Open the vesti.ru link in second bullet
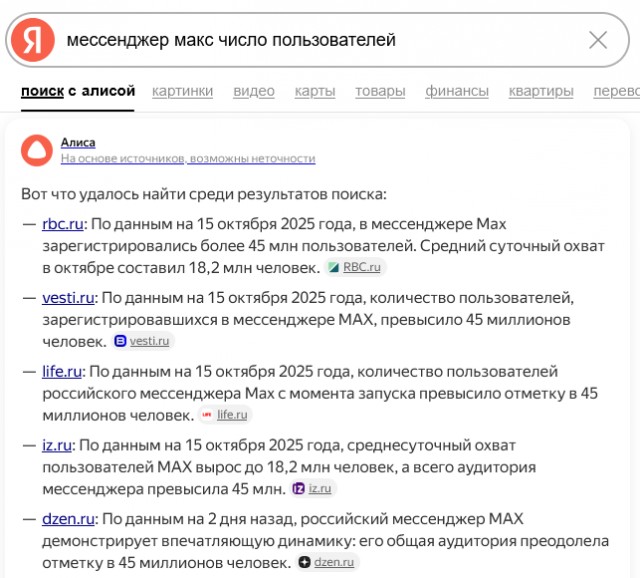Screen dimensions: 640x578 point(68,298)
